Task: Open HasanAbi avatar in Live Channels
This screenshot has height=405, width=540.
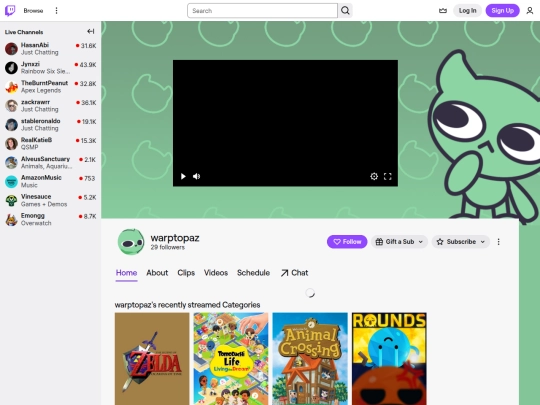Action: (x=11, y=49)
